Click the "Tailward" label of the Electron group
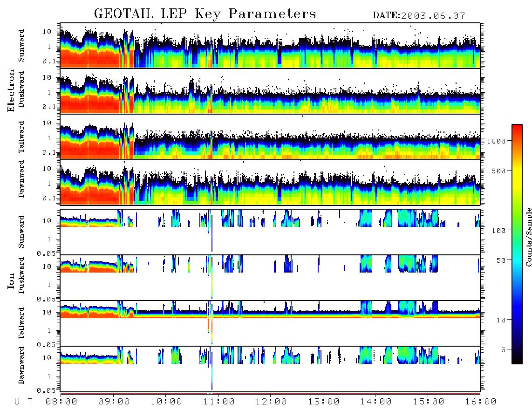Image resolution: width=532 pixels, height=410 pixels. (x=21, y=137)
